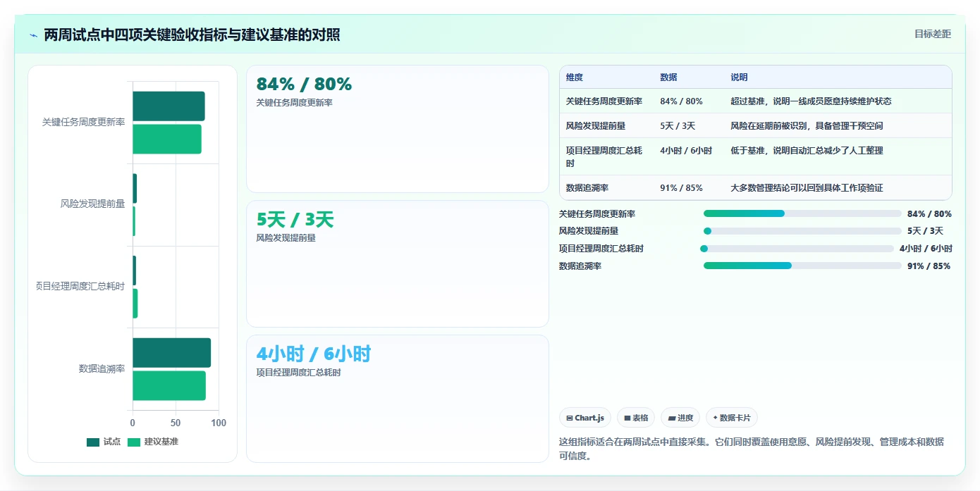
Task: Click the 4小时 / 6小时 cell in the table
Action: click(x=686, y=151)
